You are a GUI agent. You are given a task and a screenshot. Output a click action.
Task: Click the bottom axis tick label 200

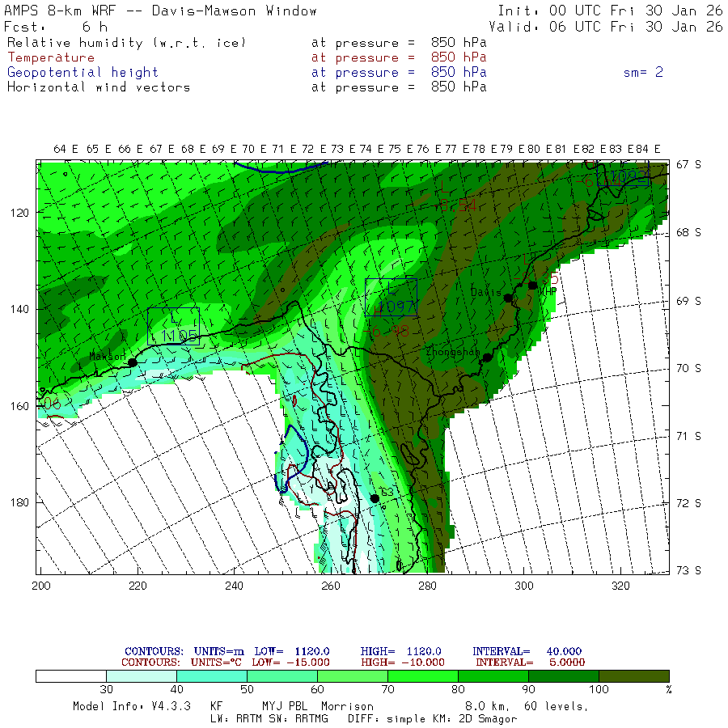point(41,586)
